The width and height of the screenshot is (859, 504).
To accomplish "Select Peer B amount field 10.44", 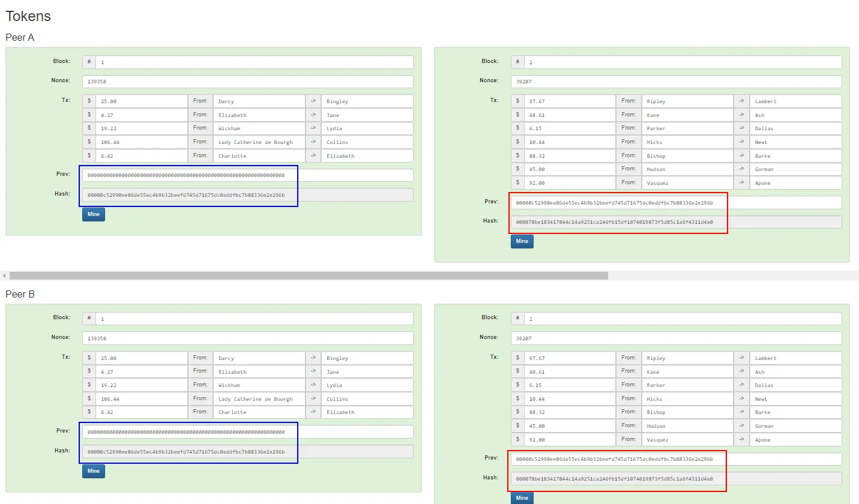I will coord(570,399).
